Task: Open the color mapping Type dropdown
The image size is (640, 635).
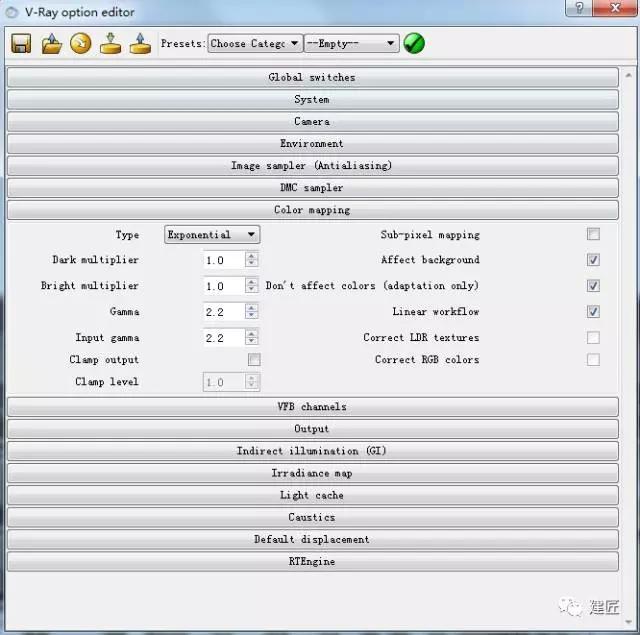Action: (212, 235)
